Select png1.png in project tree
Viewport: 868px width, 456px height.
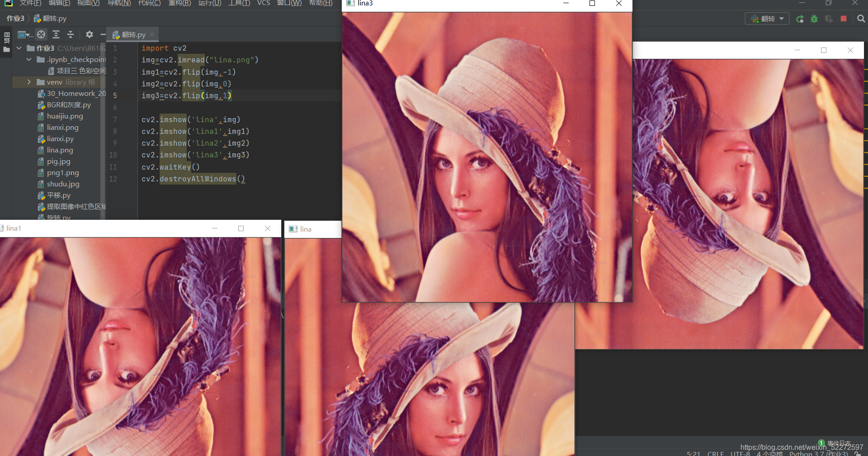(58, 173)
